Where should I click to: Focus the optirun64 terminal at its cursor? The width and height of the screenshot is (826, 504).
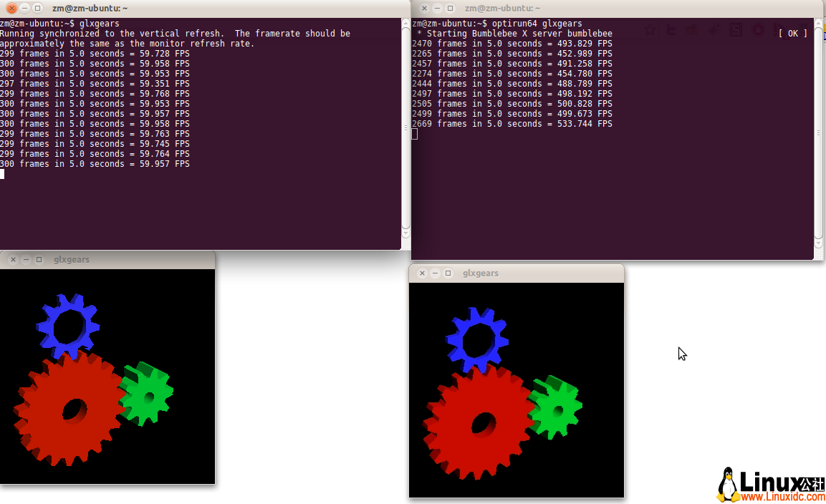click(x=415, y=134)
